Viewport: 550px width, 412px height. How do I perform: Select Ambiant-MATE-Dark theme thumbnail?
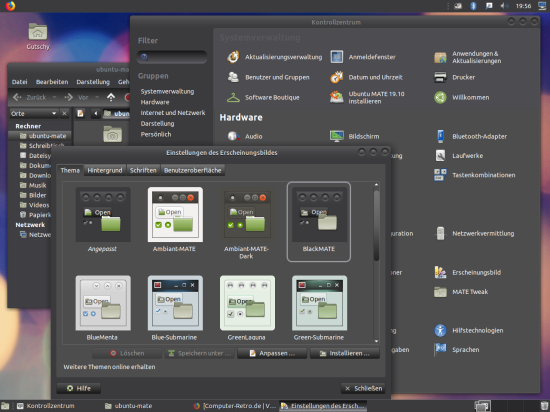[x=247, y=214]
